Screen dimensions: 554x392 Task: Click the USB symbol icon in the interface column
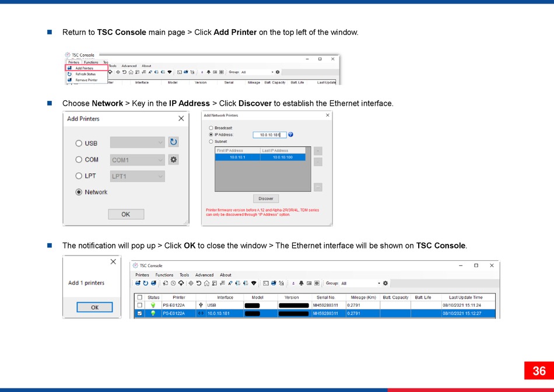coord(201,305)
